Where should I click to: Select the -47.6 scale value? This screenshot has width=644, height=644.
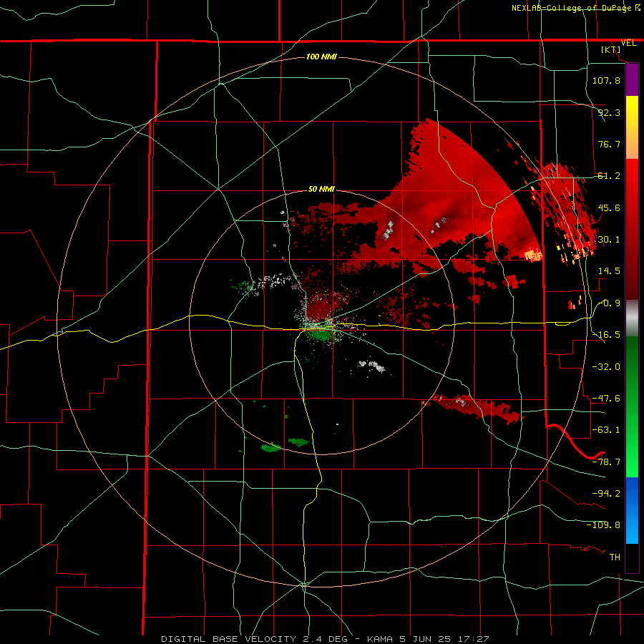click(606, 399)
